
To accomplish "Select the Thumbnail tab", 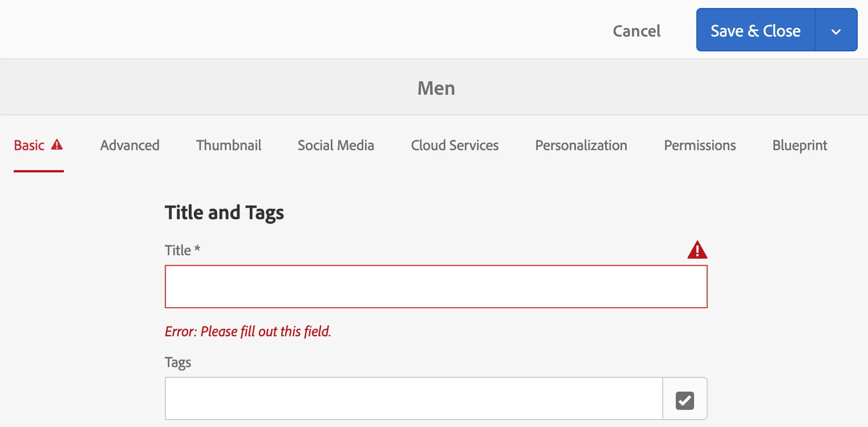I will [229, 146].
